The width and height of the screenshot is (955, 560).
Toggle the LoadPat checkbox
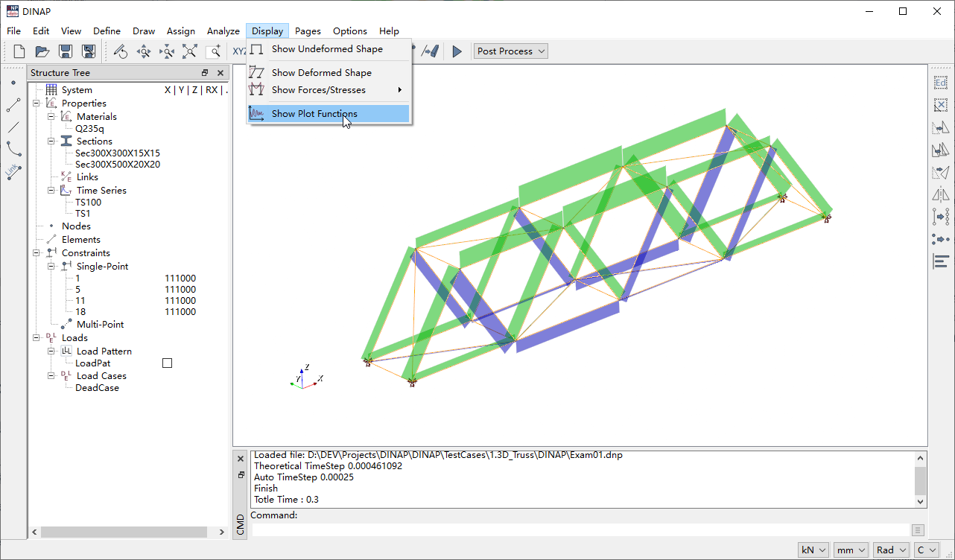[167, 363]
